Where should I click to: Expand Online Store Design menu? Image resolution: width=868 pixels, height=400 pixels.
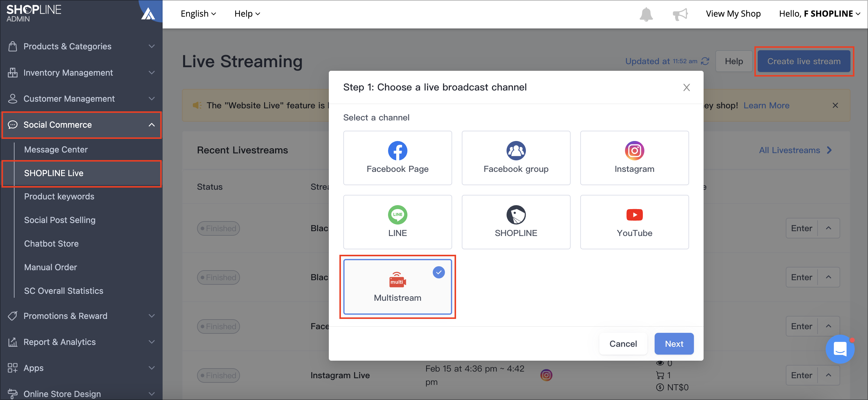(81, 393)
